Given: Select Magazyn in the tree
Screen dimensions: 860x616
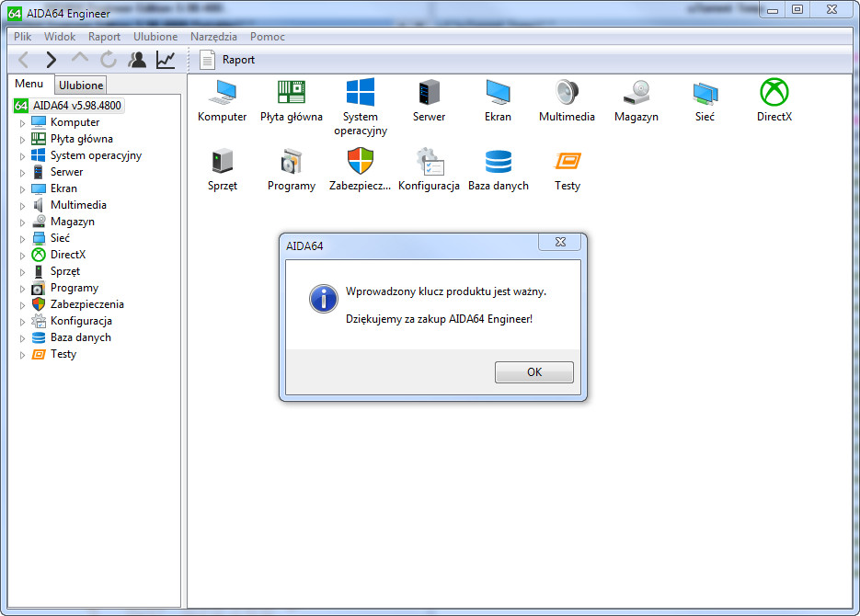Looking at the screenshot, I should point(73,222).
